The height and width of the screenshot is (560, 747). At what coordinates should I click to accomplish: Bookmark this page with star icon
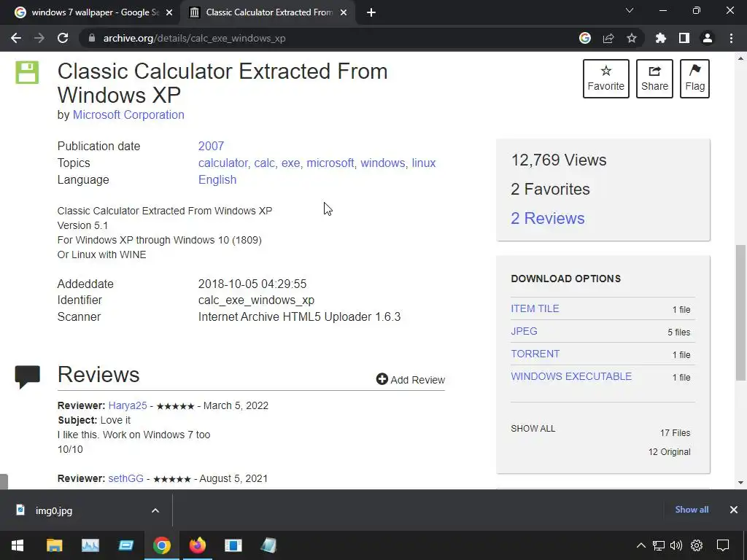632,38
